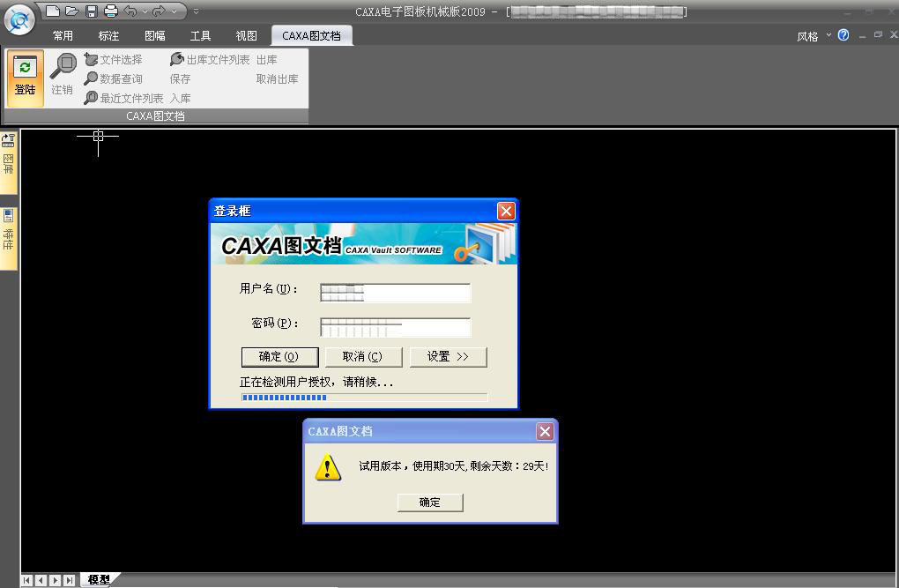Open the 风格 style dropdown
The height and width of the screenshot is (588, 899).
click(x=813, y=36)
